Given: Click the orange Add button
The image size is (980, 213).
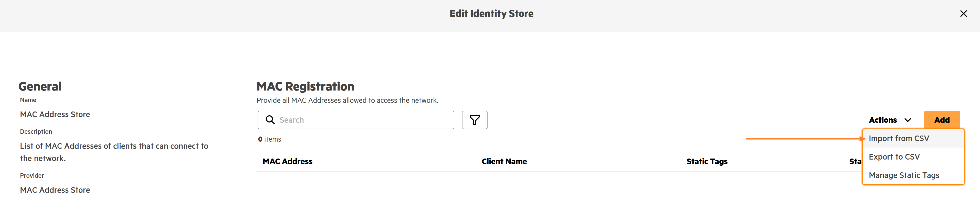Looking at the screenshot, I should tap(942, 120).
